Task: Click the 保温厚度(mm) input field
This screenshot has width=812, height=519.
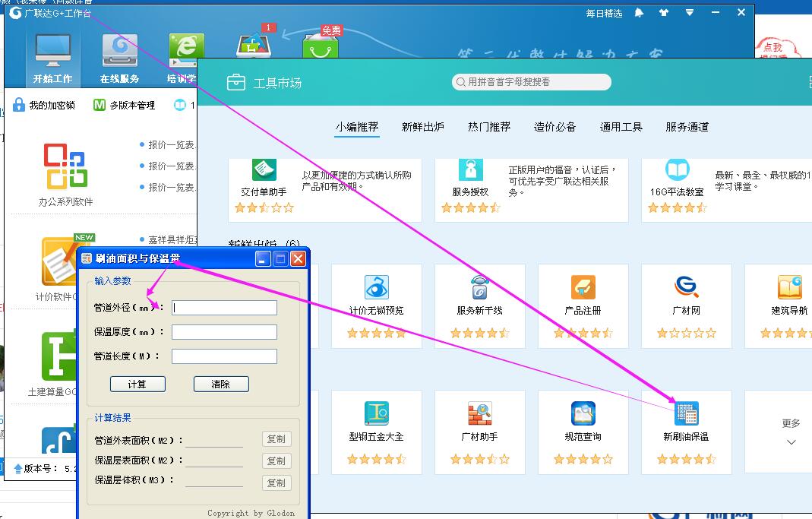Action: (224, 332)
